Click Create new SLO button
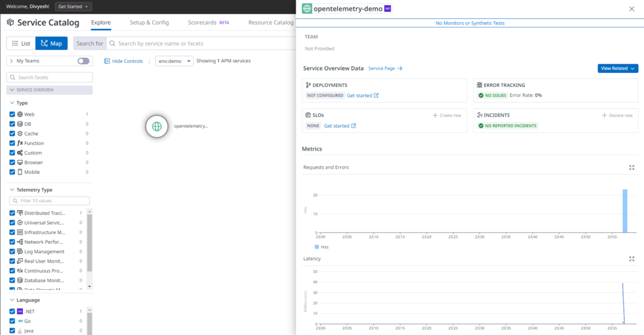 tap(447, 115)
